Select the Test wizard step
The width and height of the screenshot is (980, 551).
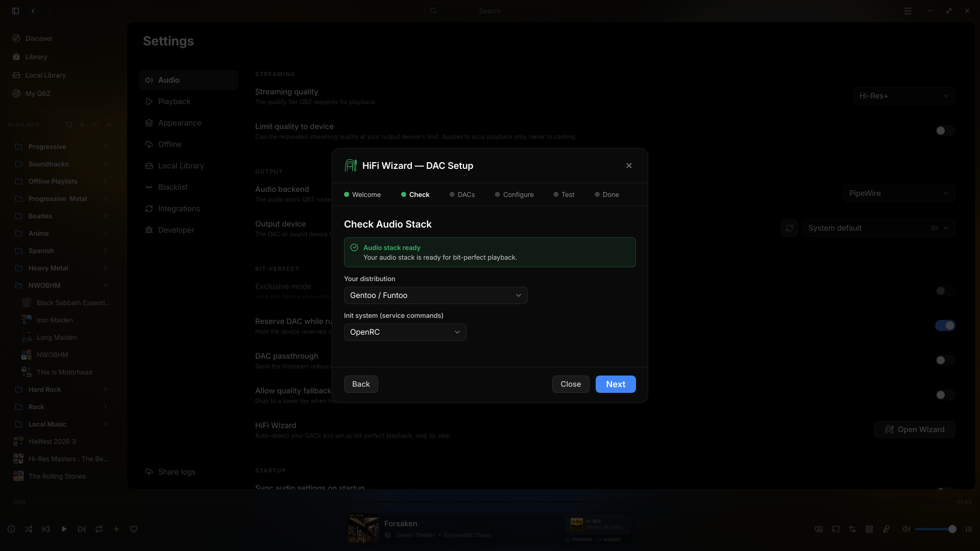coord(564,195)
